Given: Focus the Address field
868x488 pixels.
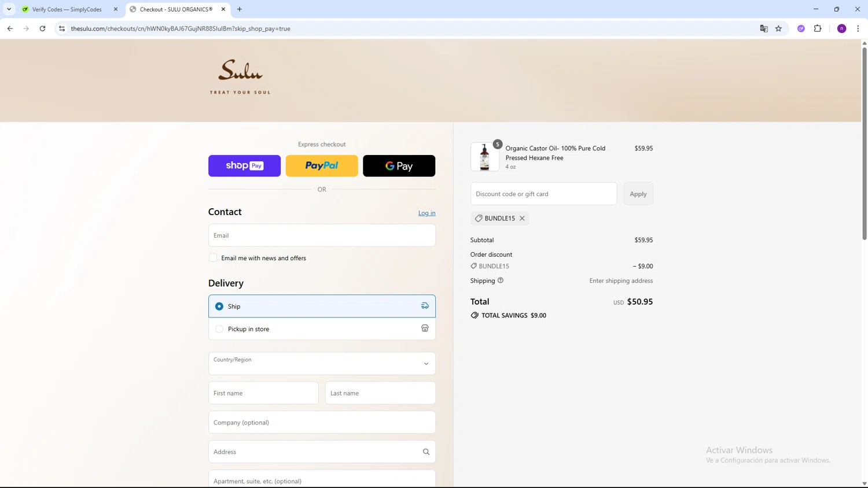Looking at the screenshot, I should tap(322, 452).
